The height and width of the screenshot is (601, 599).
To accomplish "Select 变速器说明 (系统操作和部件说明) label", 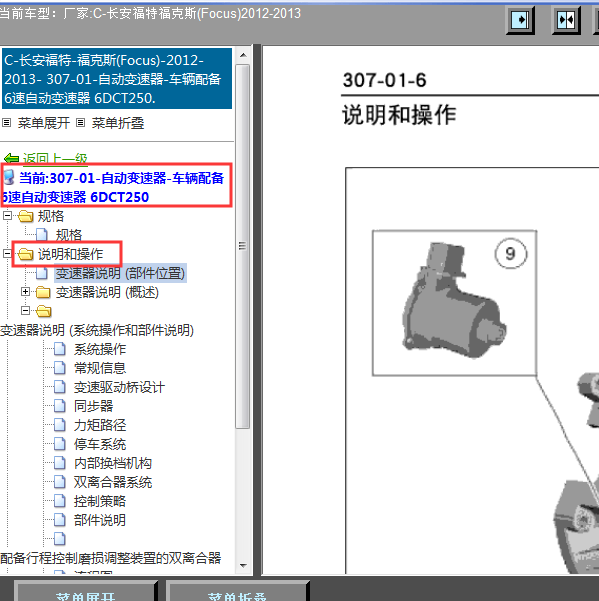I will tap(97, 330).
